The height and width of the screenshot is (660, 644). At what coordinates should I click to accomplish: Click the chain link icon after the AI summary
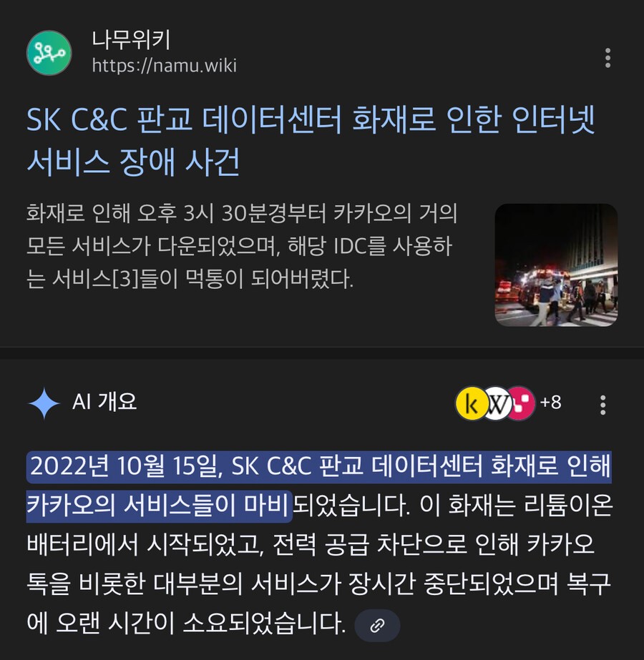377,626
